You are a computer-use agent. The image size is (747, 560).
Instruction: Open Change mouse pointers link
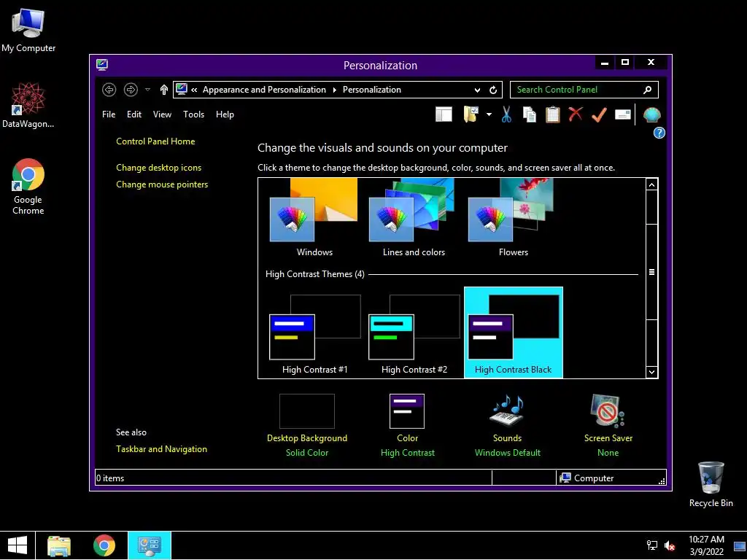click(x=162, y=184)
